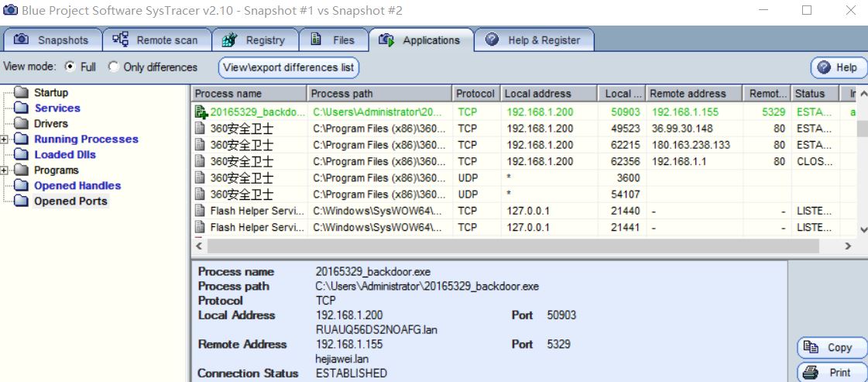Image resolution: width=868 pixels, height=382 pixels.
Task: Sort by Status column header
Action: [815, 94]
